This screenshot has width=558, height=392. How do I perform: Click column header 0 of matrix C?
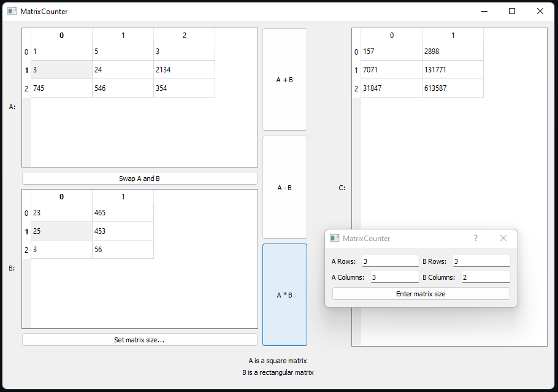coord(391,35)
